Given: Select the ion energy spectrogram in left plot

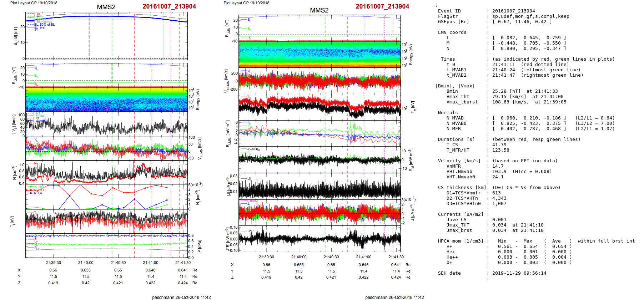Looking at the screenshot, I should tap(106, 99).
